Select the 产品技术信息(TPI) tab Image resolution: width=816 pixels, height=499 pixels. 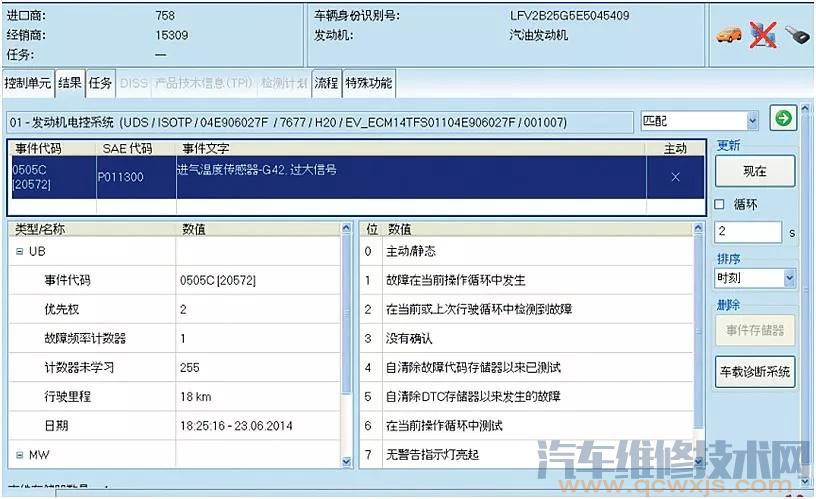click(x=203, y=83)
